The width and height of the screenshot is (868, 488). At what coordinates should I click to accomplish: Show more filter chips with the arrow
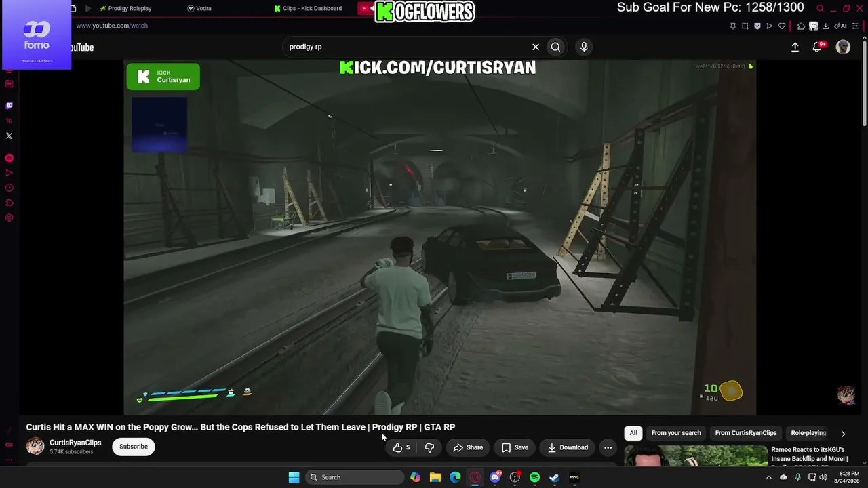(x=843, y=434)
